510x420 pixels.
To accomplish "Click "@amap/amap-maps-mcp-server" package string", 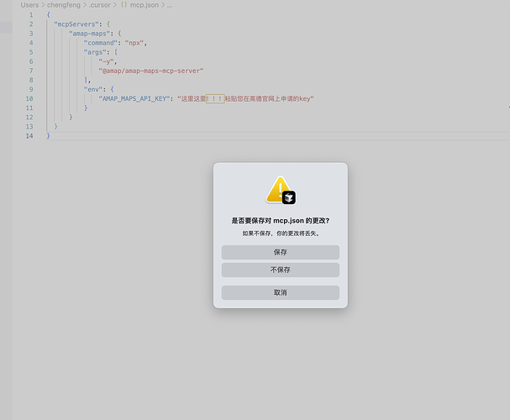I will tap(151, 71).
